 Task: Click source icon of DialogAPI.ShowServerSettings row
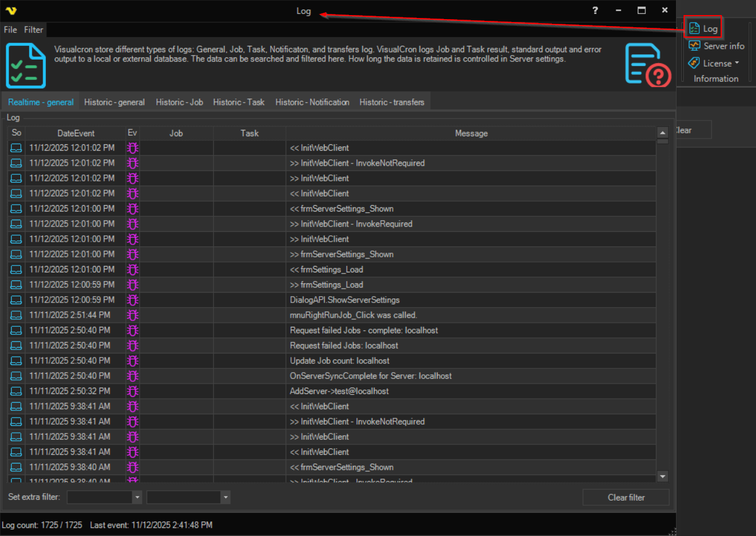coord(16,300)
